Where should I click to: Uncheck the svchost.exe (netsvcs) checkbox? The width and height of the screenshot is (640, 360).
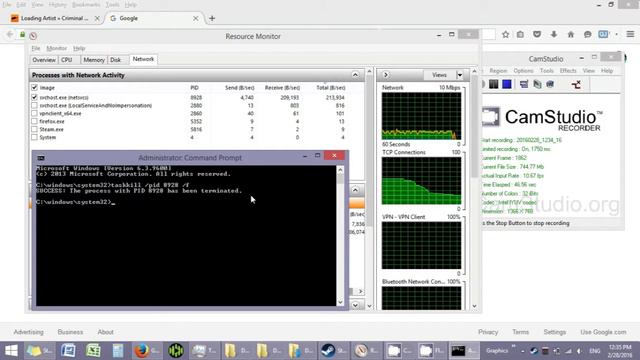pos(34,98)
